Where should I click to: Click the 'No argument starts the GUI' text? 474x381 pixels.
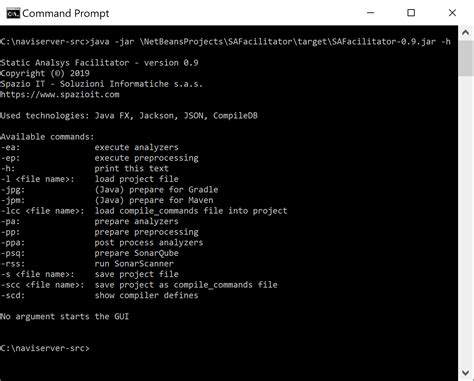point(64,316)
